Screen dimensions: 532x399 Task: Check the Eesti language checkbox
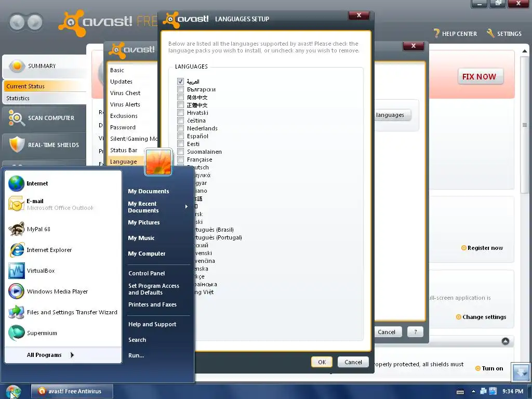pos(180,144)
